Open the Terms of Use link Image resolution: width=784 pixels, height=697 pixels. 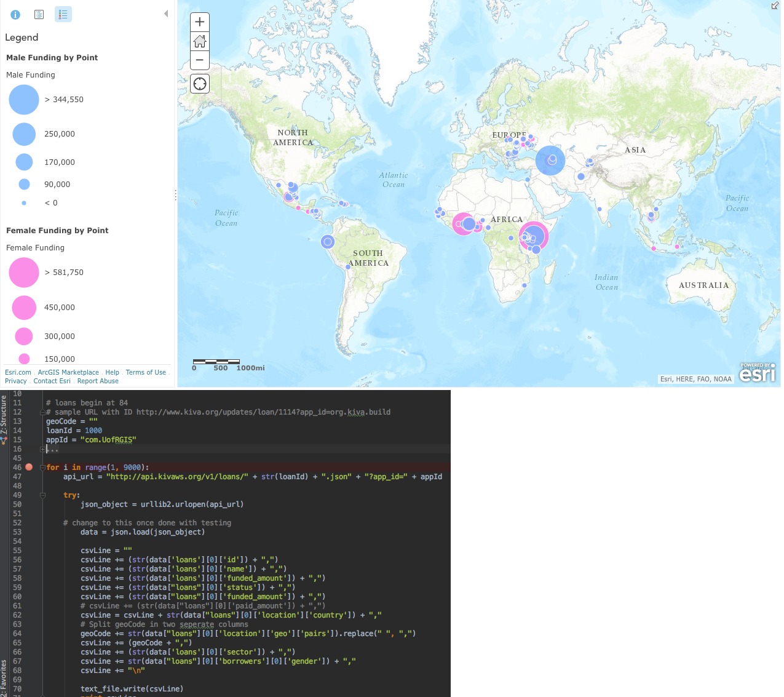(146, 372)
